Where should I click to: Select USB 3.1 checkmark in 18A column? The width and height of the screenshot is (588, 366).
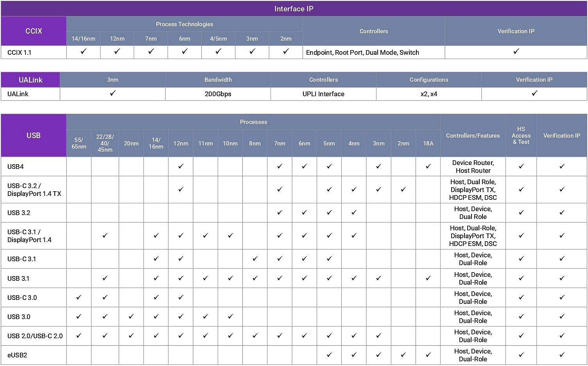(428, 278)
